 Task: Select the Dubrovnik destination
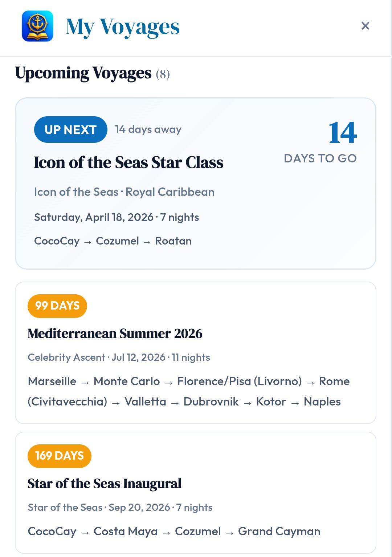tap(211, 401)
